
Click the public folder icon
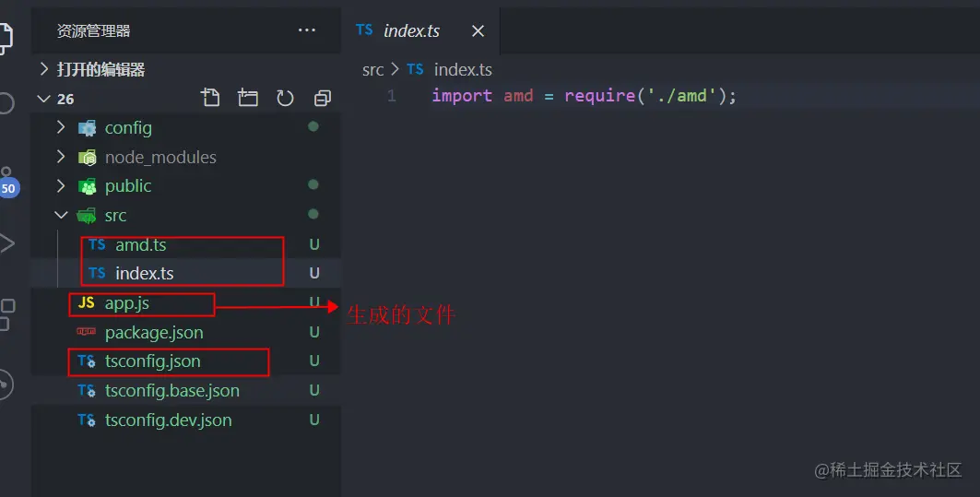pos(87,186)
